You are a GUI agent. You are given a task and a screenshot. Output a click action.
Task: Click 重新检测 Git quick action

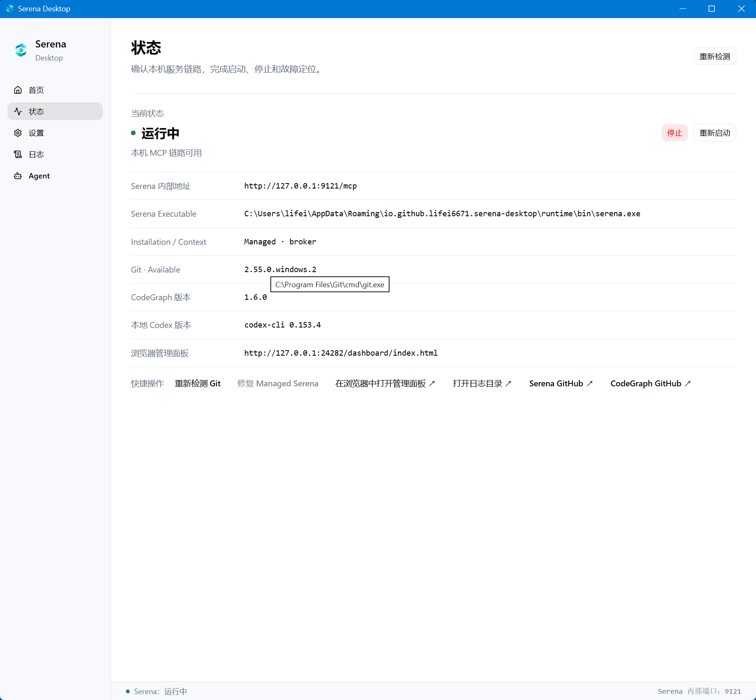tap(198, 383)
